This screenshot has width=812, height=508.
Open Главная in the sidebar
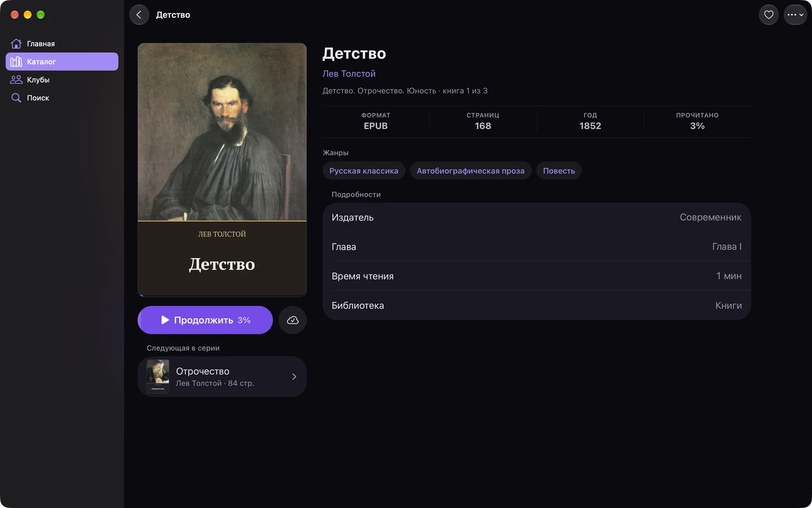62,44
